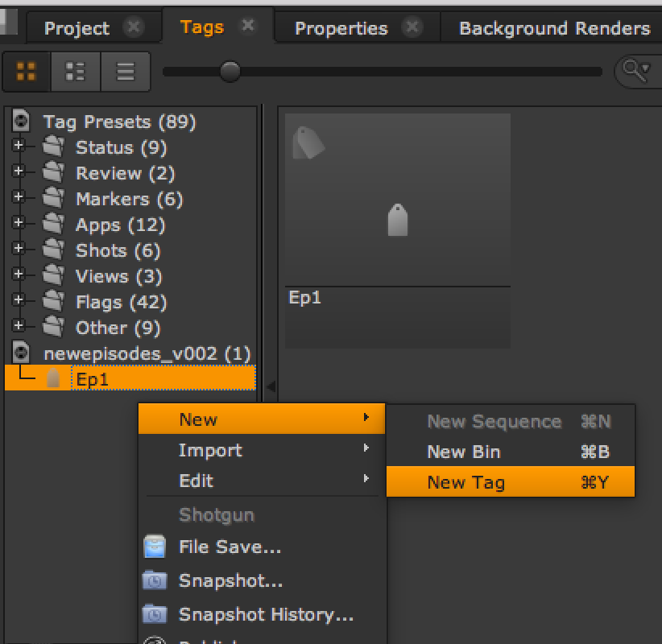The height and width of the screenshot is (644, 662).
Task: Click the Tag Presets project icon
Action: [x=21, y=121]
